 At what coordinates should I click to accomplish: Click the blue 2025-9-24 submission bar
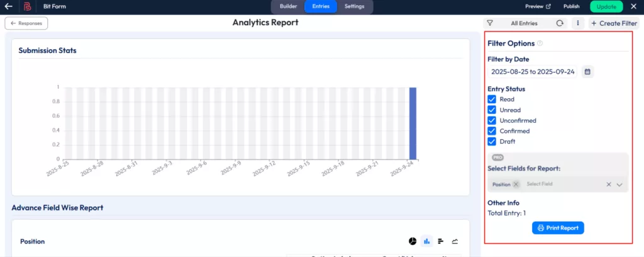413,123
